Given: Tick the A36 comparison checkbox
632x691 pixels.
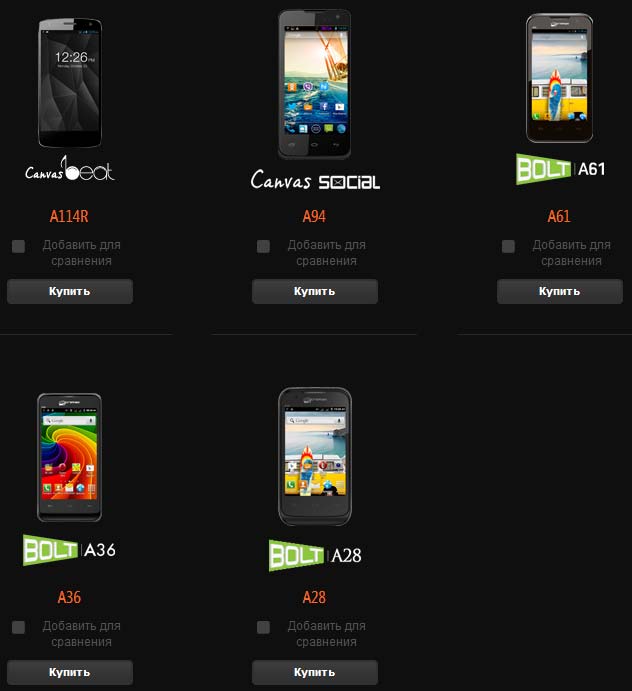Looking at the screenshot, I should click(x=19, y=627).
